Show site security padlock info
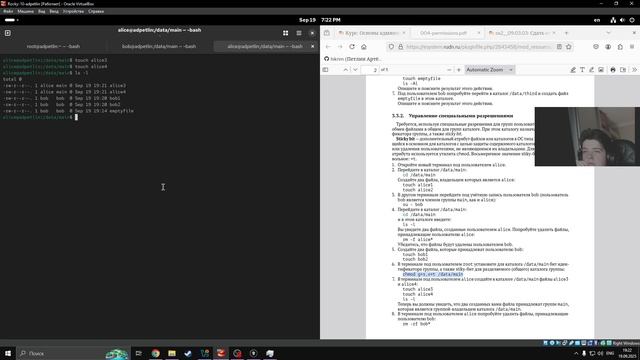640x360 pixels. coord(400,47)
